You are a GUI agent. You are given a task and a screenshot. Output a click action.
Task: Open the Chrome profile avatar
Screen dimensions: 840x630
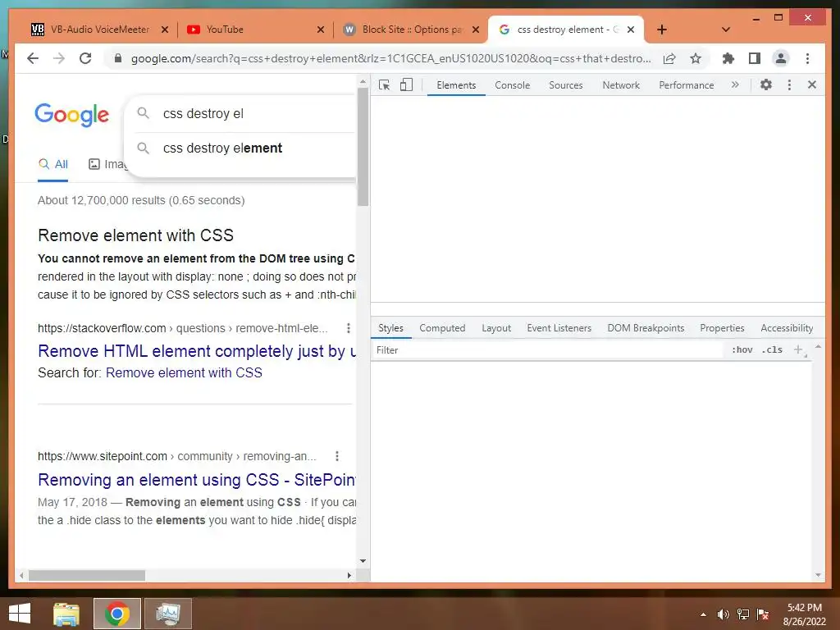click(x=781, y=58)
